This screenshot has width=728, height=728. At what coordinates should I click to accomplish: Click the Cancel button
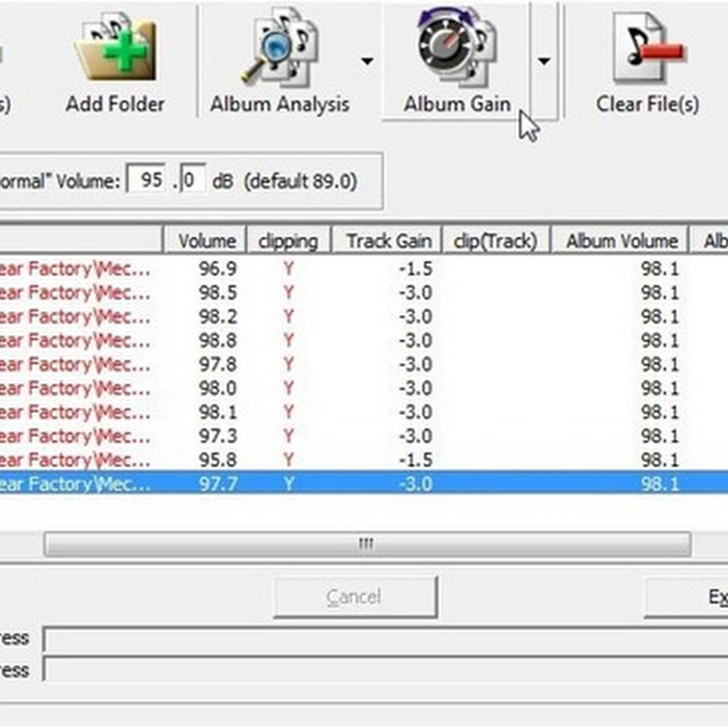[x=356, y=597]
